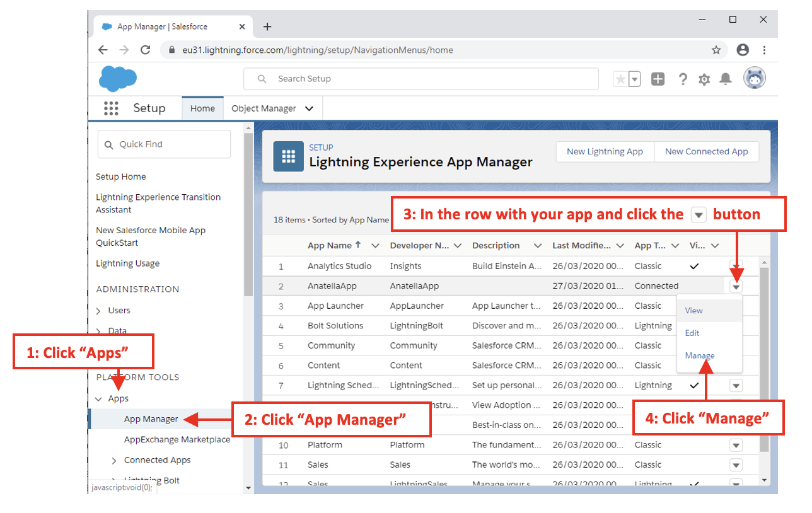This screenshot has height=513, width=812.
Task: Bookmark this page with the star in the address bar
Action: tap(716, 50)
